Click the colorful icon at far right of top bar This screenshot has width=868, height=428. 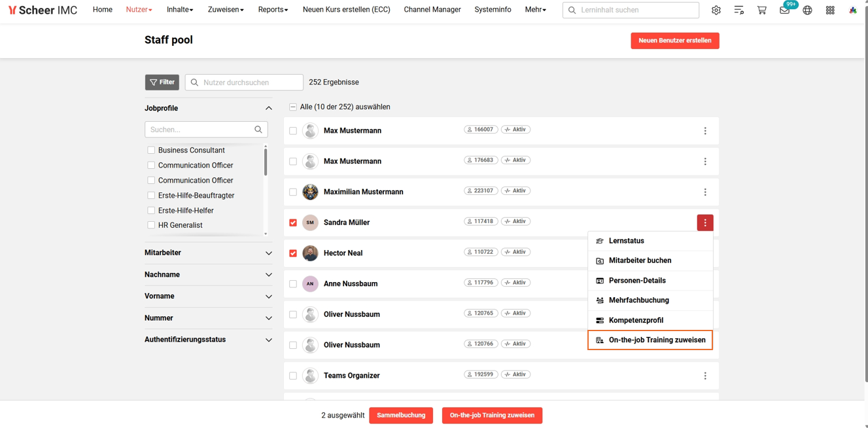[x=853, y=10]
